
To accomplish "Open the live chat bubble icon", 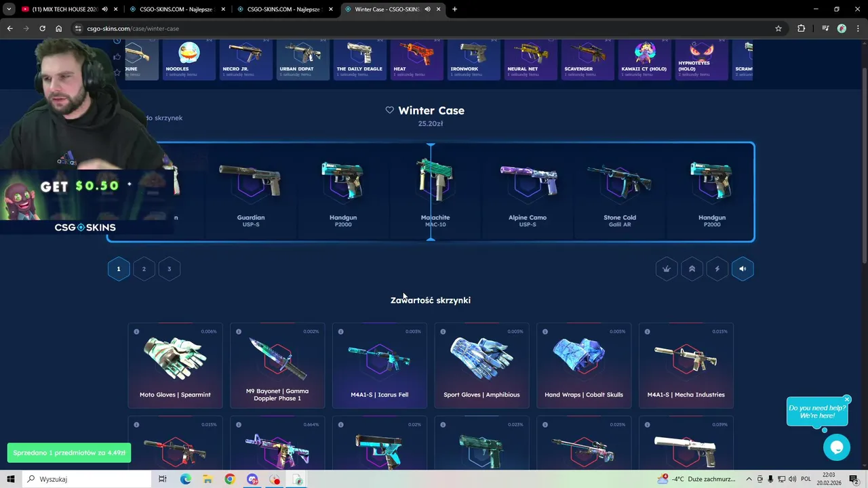I will (x=836, y=447).
